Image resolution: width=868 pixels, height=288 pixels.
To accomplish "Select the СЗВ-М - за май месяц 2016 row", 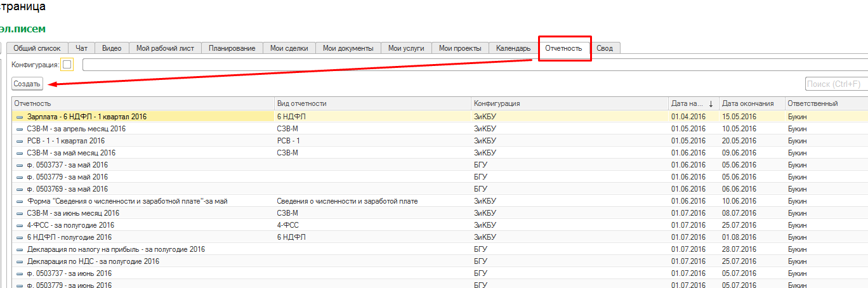I will pos(71,153).
